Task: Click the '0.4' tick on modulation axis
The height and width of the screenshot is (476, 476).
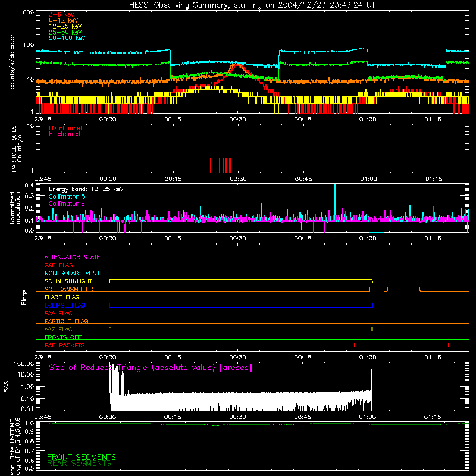Action: coord(29,186)
